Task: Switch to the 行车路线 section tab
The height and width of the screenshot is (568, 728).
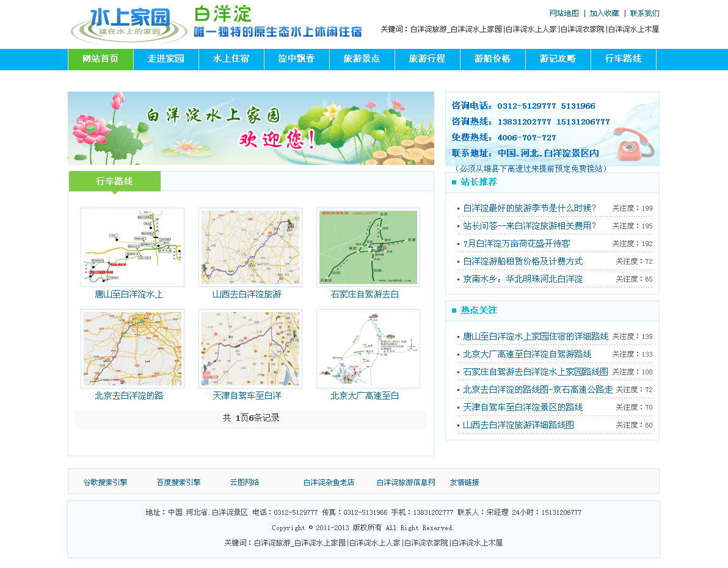Action: click(x=115, y=181)
